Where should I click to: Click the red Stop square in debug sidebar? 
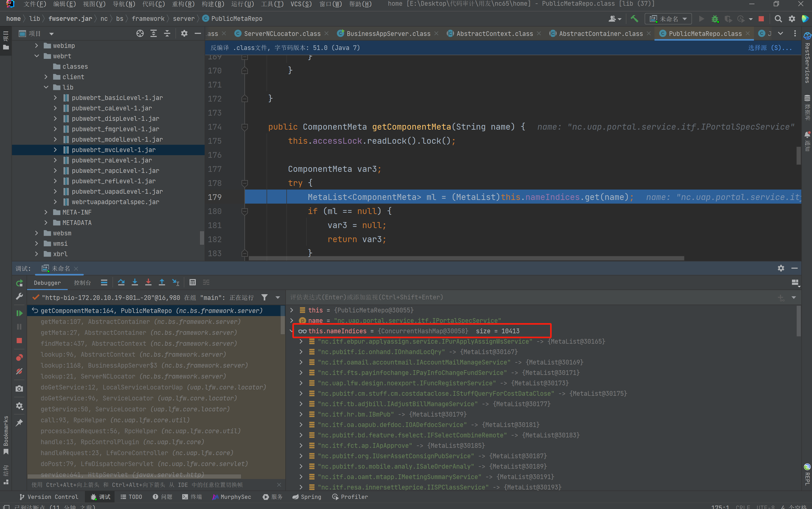pyautogui.click(x=19, y=341)
